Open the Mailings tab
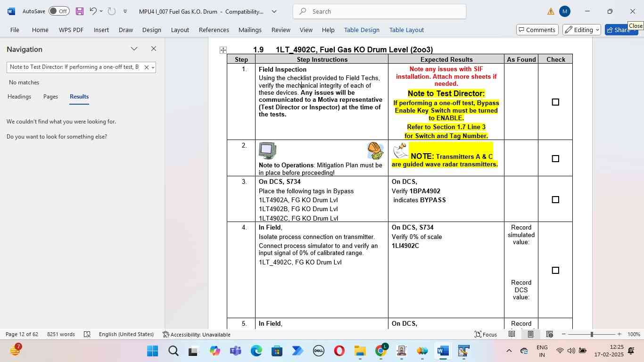Image resolution: width=644 pixels, height=362 pixels. point(250,30)
